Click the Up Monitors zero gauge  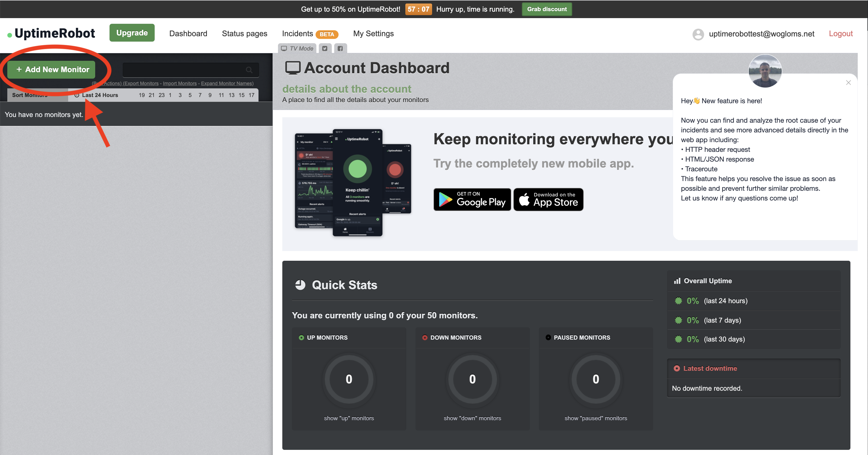tap(349, 379)
